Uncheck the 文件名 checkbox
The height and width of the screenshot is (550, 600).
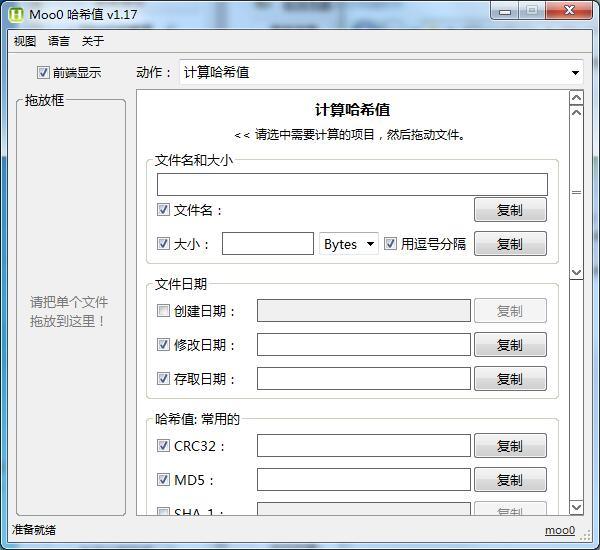163,210
